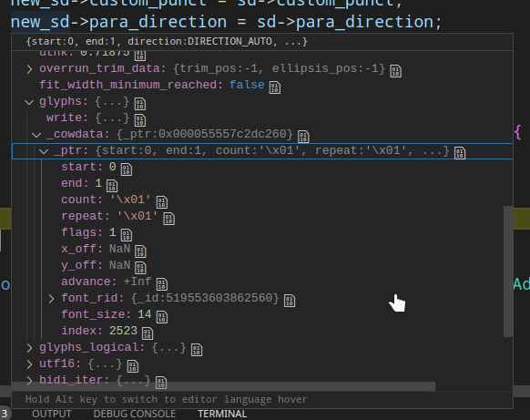Select the 'x_off: NaN' row
530x420 pixels.
pos(262,250)
